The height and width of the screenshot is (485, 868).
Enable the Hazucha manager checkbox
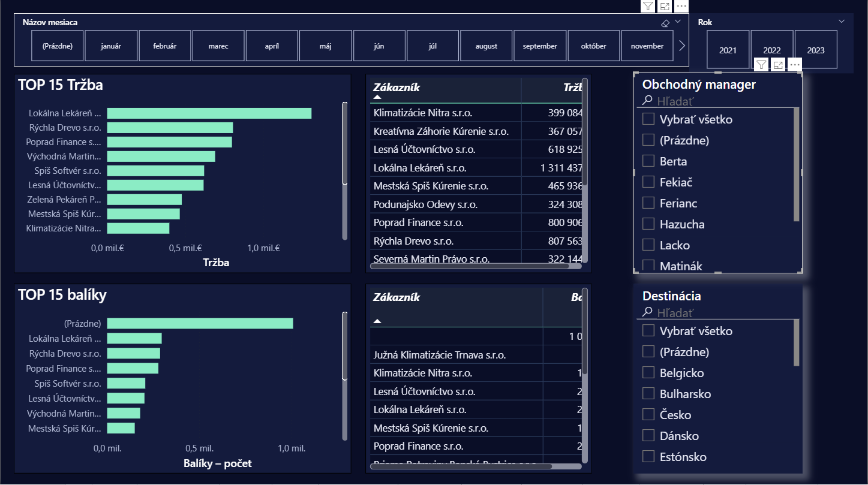click(648, 224)
